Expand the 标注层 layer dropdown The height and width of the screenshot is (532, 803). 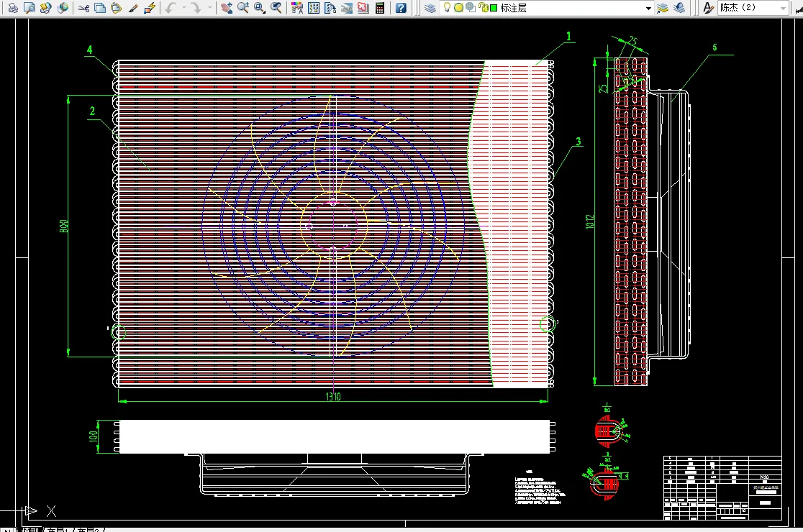click(x=648, y=8)
